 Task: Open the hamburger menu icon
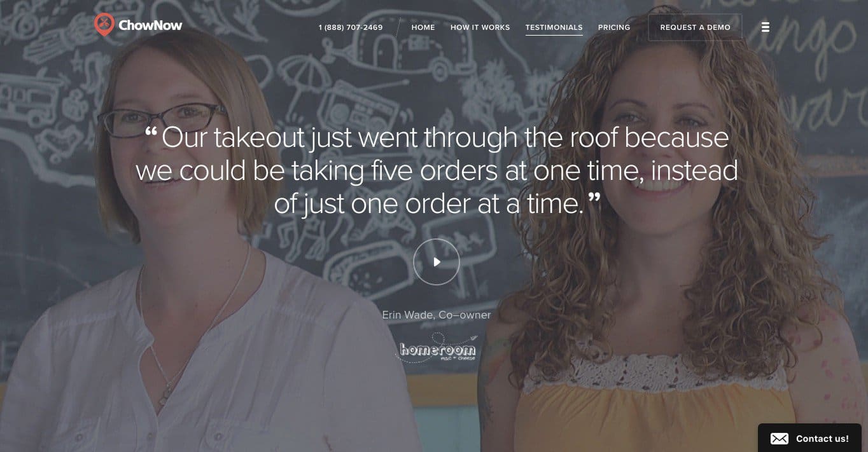click(x=766, y=27)
